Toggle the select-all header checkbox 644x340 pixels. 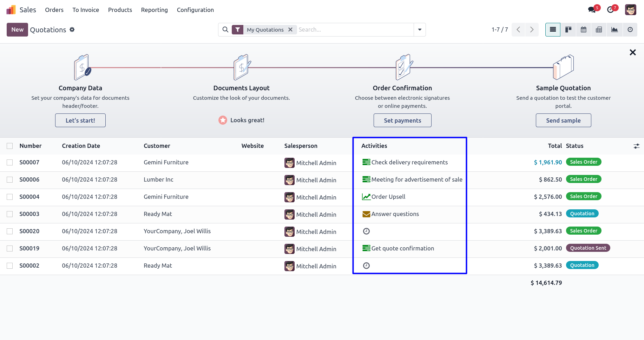tap(10, 146)
